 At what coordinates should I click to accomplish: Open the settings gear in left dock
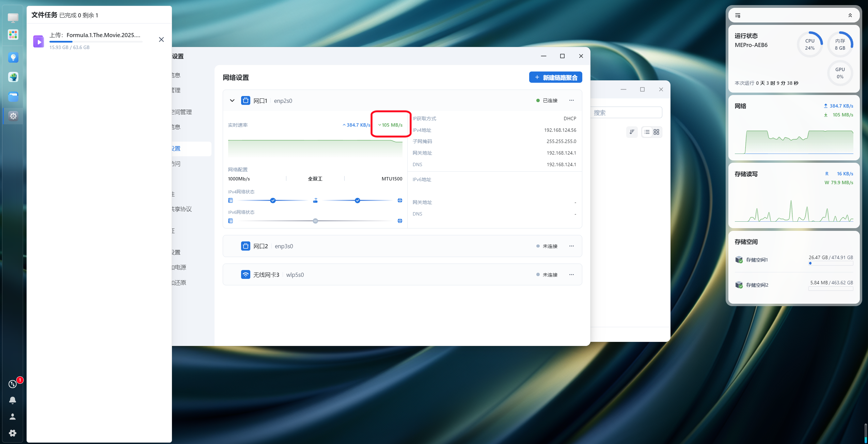13,433
